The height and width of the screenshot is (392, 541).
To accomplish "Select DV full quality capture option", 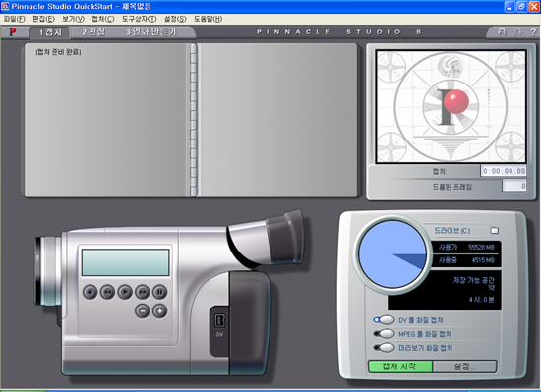I will click(384, 320).
